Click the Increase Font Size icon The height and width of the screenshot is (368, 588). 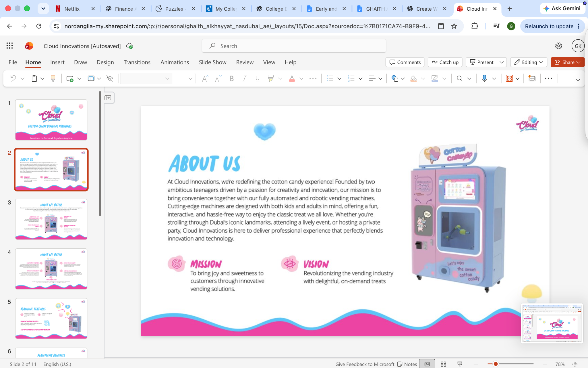(205, 78)
